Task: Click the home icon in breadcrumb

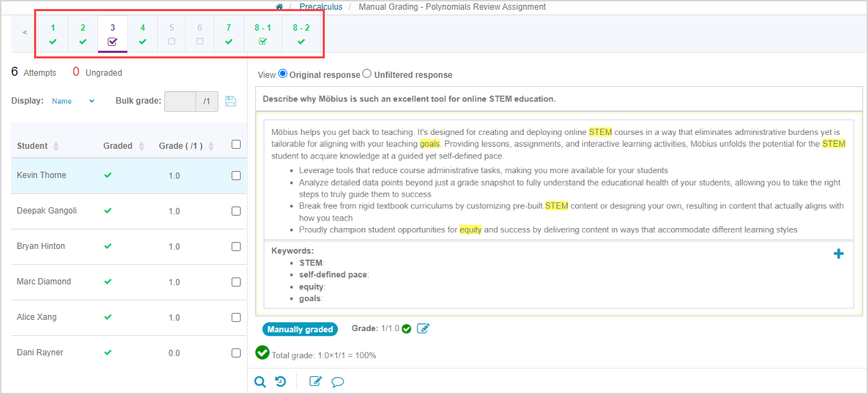Action: pyautogui.click(x=280, y=7)
